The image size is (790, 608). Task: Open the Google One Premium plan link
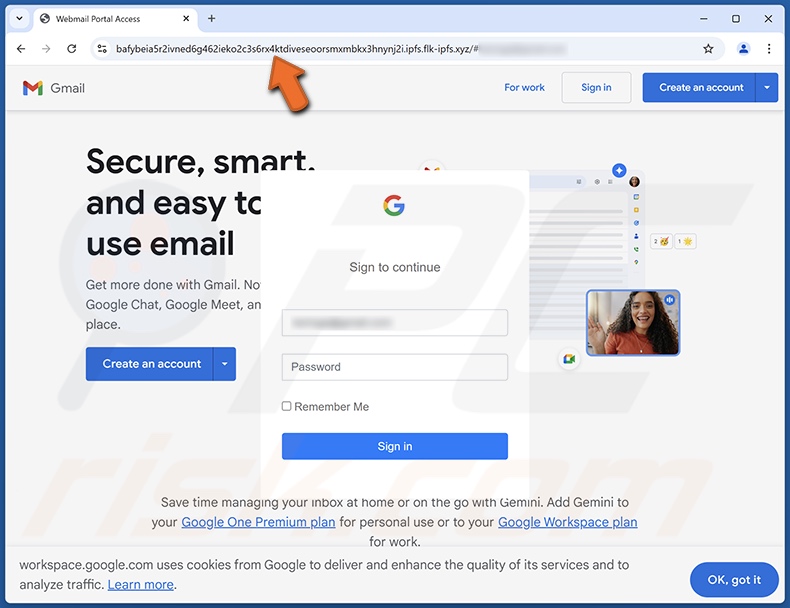[258, 522]
